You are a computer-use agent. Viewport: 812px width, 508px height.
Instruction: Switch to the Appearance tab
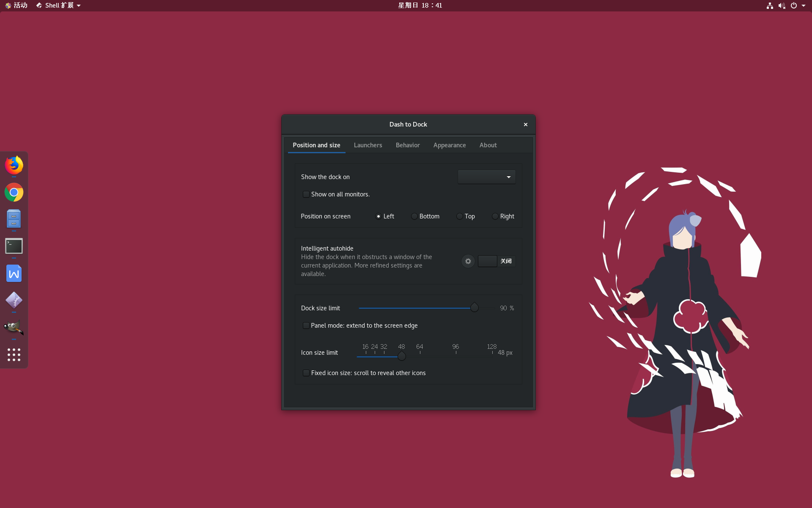click(449, 145)
